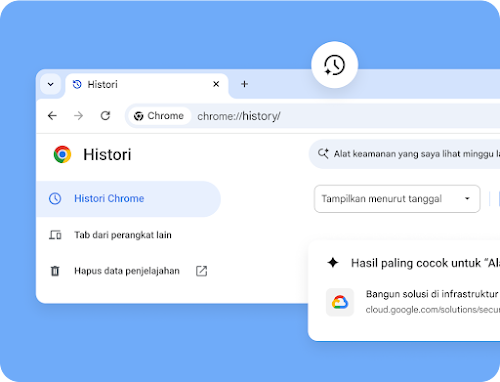Click the Hasil paling cocok heading
The image size is (500, 382).
coord(425,263)
